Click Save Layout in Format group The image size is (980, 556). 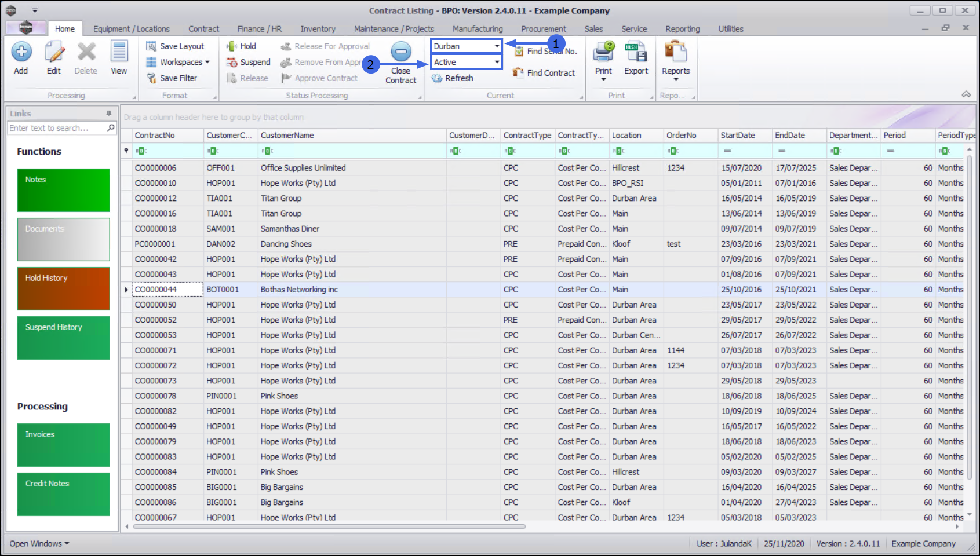pos(175,46)
